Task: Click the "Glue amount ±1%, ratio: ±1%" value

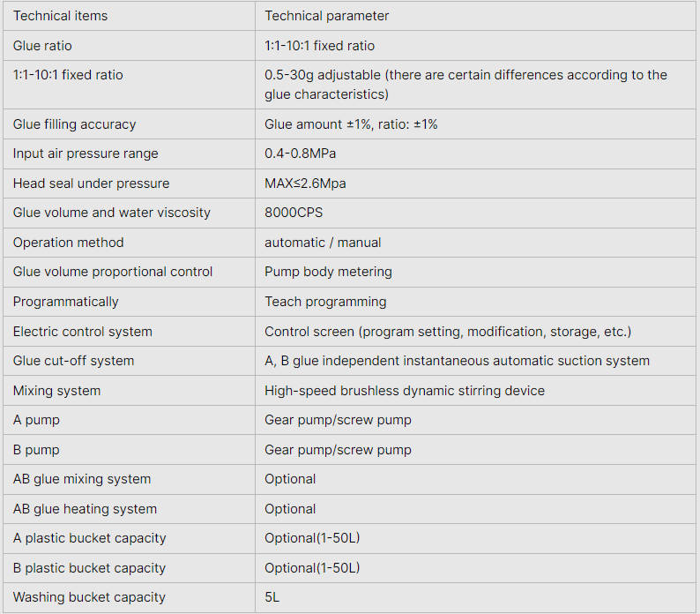Action: 351,124
